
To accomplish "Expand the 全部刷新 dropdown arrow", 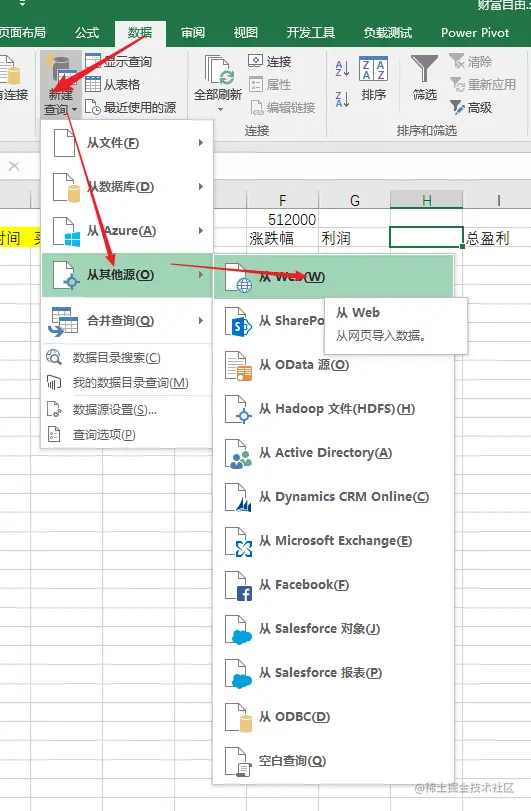I will 220,110.
